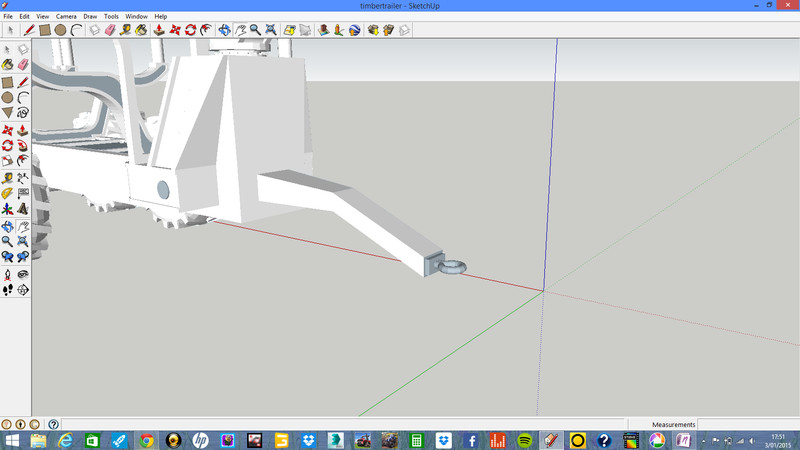
Task: Choose the Scale tool in left toolset
Action: pos(8,161)
